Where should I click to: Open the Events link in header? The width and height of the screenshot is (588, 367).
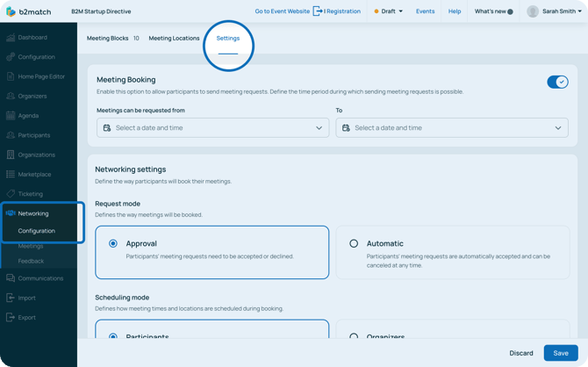pyautogui.click(x=425, y=11)
